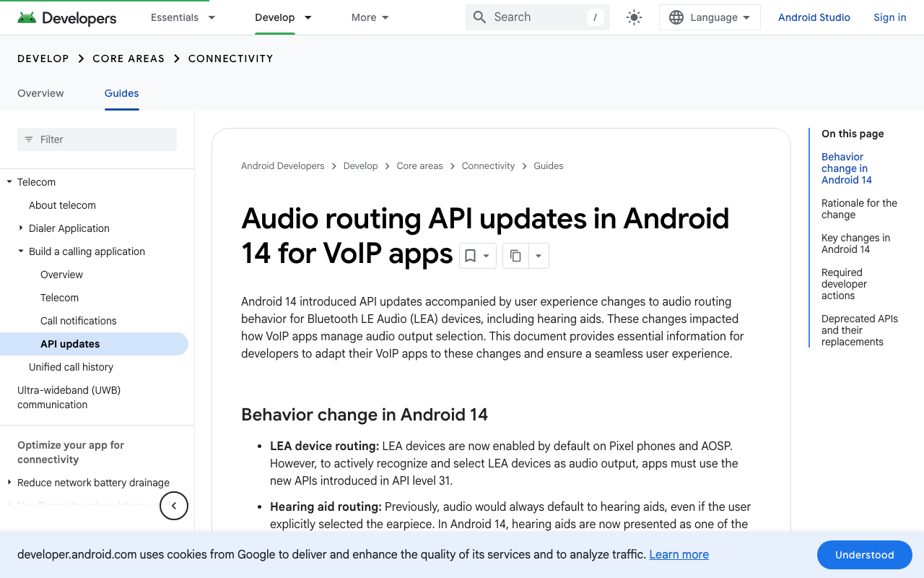Go to CONNECTIVITY in top breadcrumb
The width and height of the screenshot is (924, 578).
(230, 59)
